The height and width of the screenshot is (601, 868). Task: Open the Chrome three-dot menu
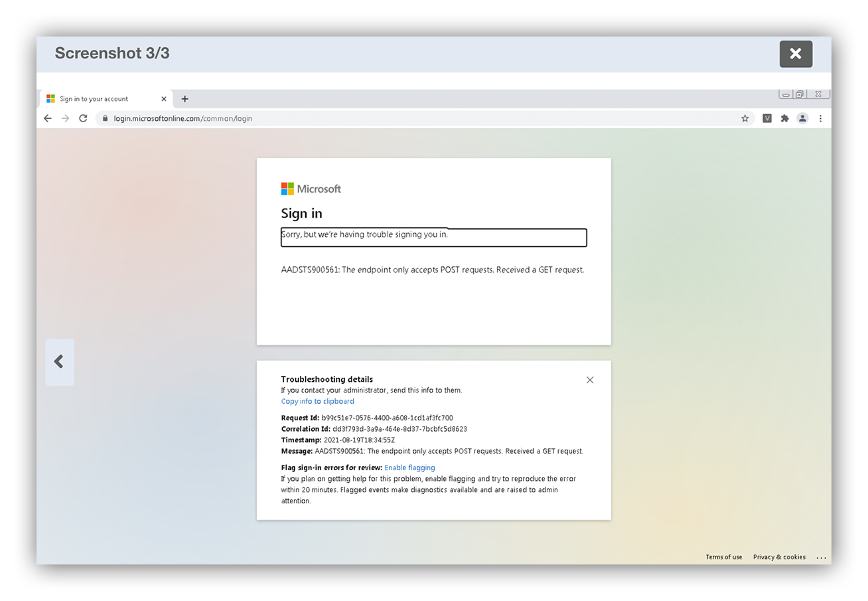821,118
